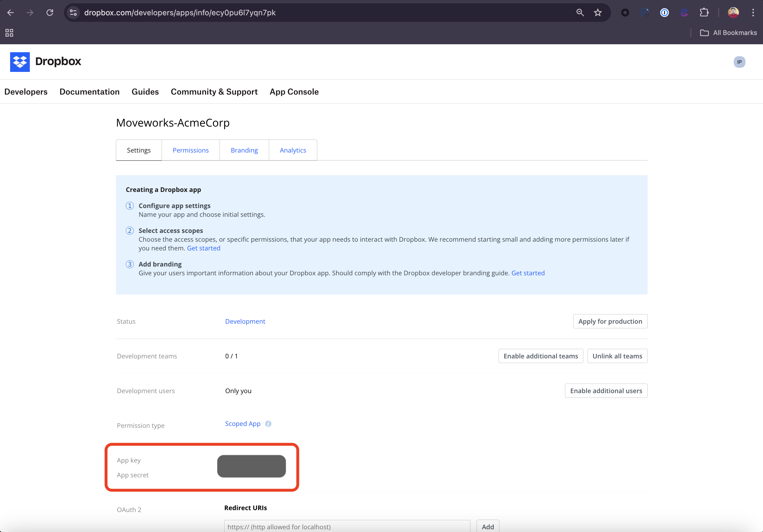
Task: Click Enable additional users
Action: 606,391
